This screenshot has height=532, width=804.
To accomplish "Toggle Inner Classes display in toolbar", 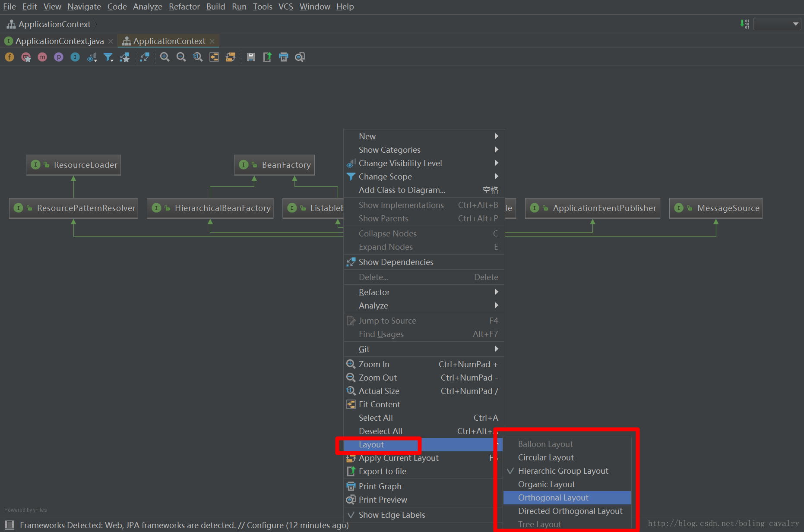I will (x=75, y=57).
